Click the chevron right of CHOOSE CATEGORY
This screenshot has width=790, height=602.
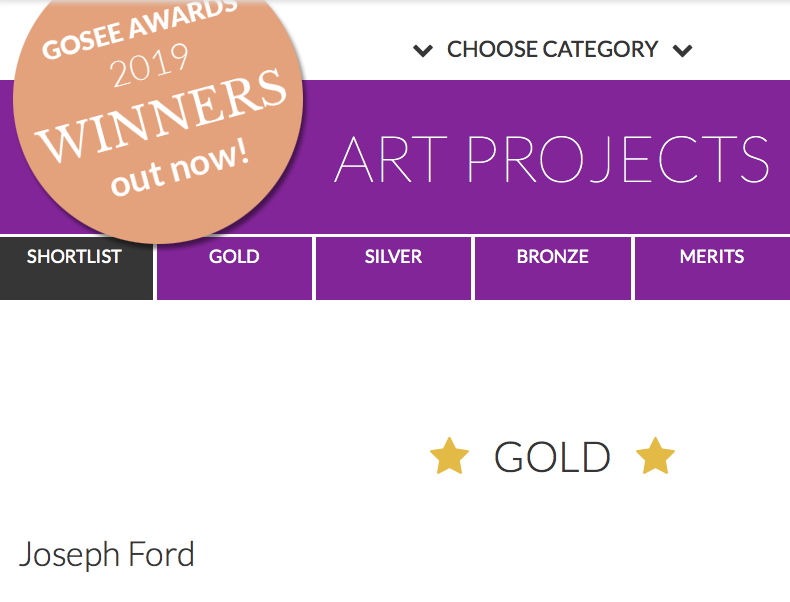click(683, 50)
